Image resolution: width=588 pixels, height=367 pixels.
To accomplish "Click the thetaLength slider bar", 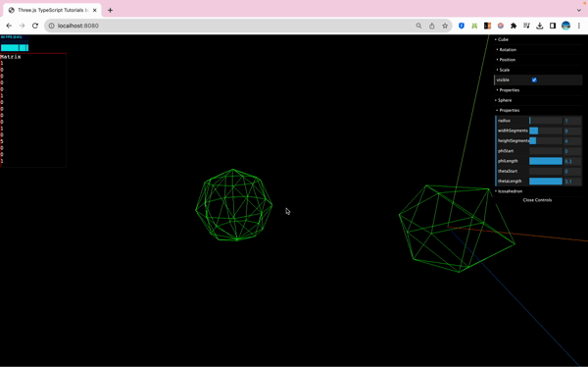I will [546, 182].
